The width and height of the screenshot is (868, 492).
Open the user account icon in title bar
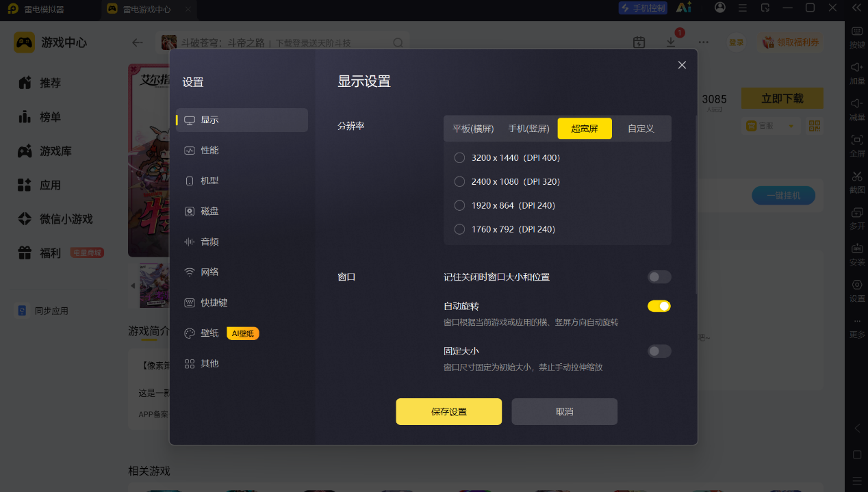(720, 8)
